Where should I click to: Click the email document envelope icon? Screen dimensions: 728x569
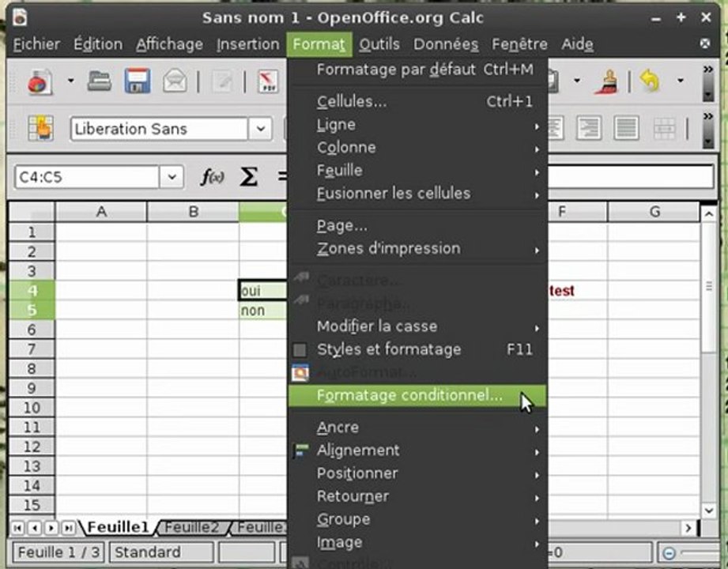click(175, 81)
